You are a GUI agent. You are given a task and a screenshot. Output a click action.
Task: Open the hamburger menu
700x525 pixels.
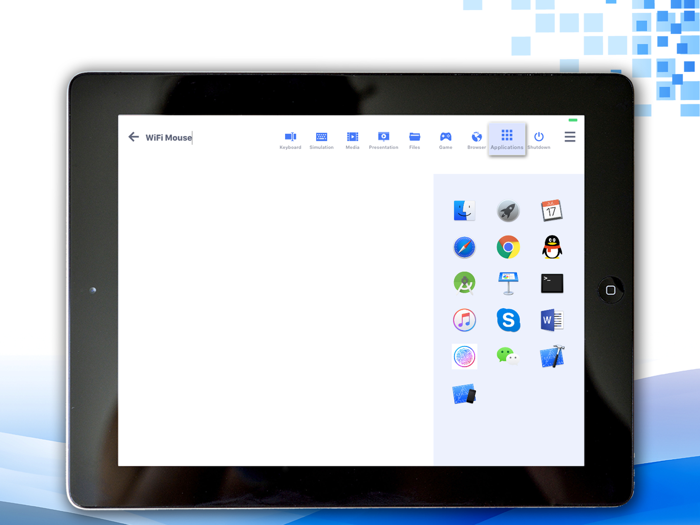pos(570,137)
